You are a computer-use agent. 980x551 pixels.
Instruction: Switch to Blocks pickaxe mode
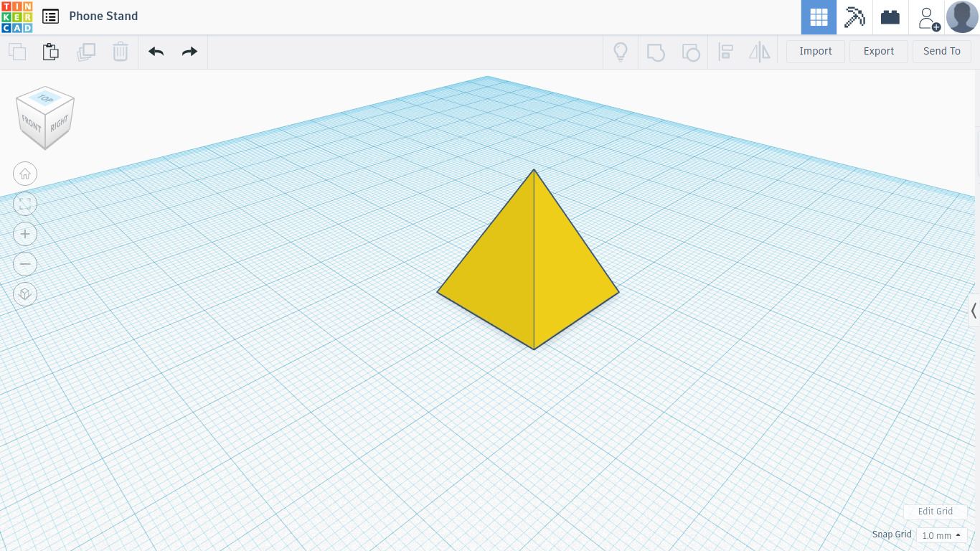854,17
